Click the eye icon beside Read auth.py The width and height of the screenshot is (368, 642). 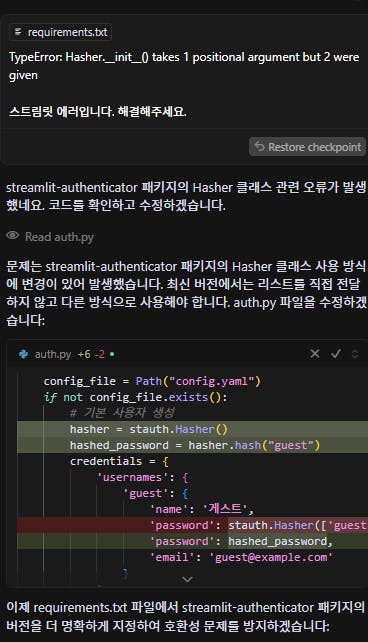click(x=13, y=235)
